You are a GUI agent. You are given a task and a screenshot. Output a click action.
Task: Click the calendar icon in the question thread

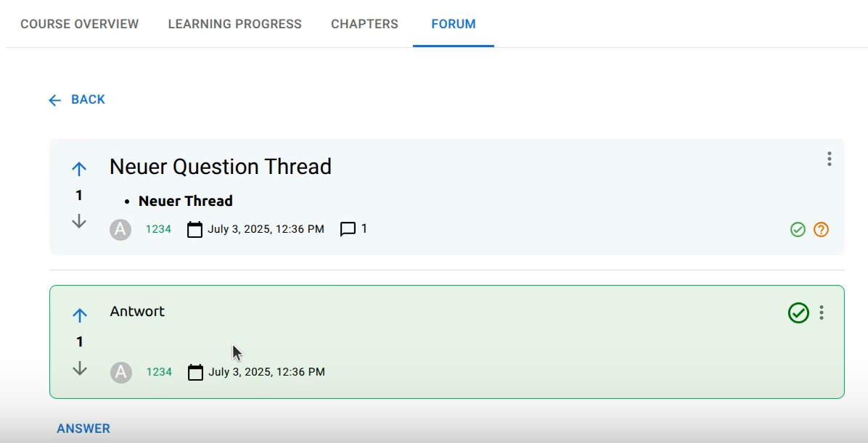pos(195,229)
